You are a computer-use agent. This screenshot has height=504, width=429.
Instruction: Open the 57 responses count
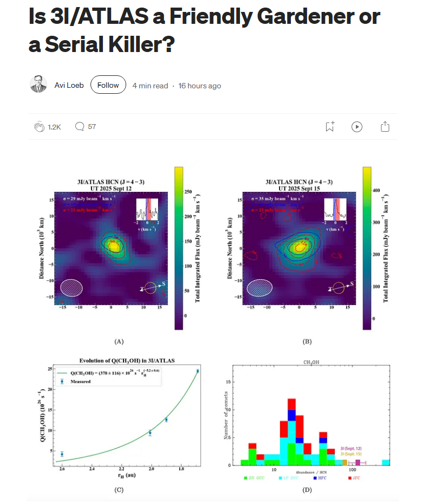[x=92, y=127]
